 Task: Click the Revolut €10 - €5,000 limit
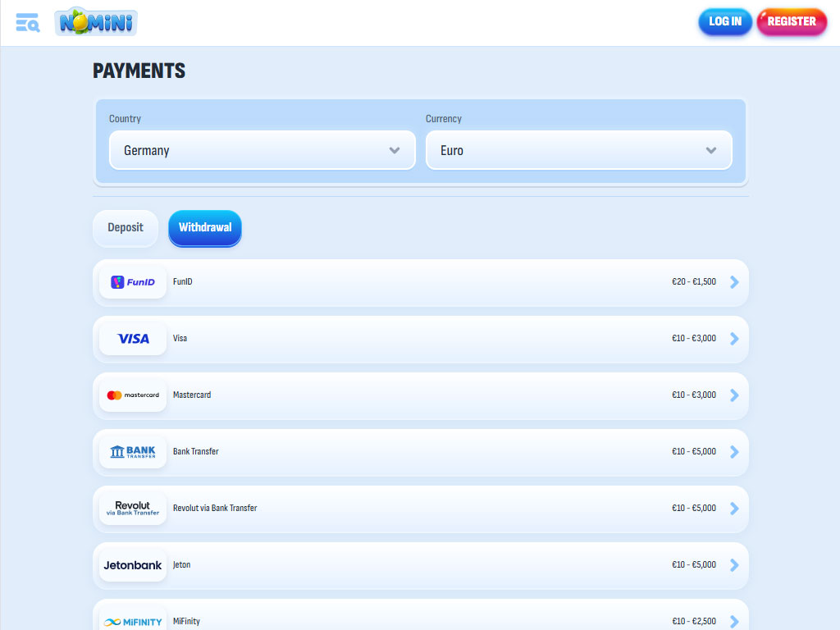pos(694,509)
